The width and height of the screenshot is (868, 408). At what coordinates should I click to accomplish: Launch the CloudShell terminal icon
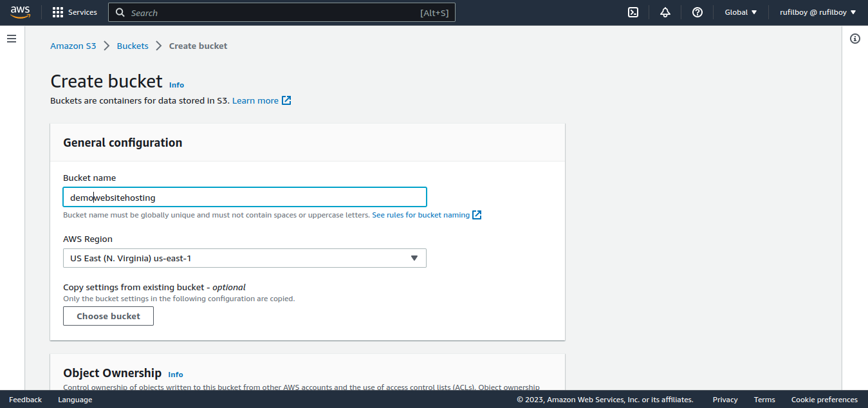(x=633, y=12)
